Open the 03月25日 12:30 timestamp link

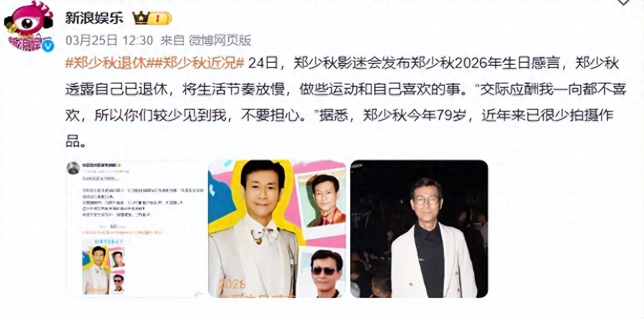click(x=109, y=40)
